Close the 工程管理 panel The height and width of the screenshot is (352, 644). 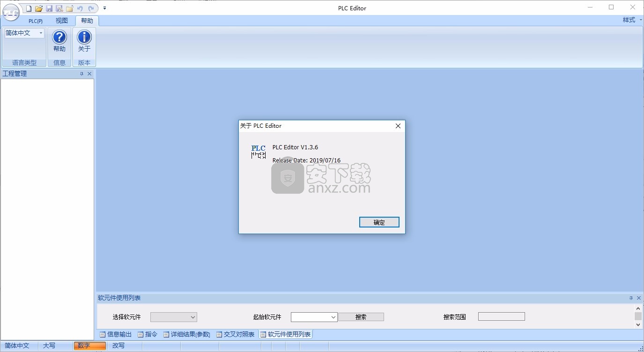[x=89, y=74]
